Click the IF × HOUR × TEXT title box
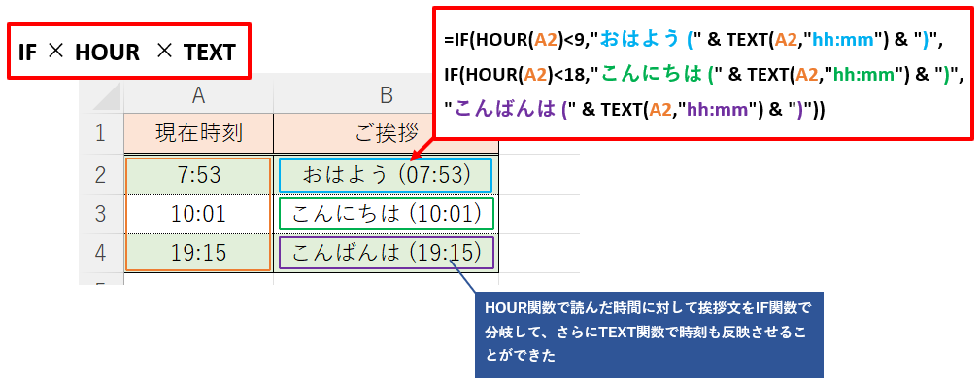Screen dimensions: 980x386 pyautogui.click(x=129, y=52)
